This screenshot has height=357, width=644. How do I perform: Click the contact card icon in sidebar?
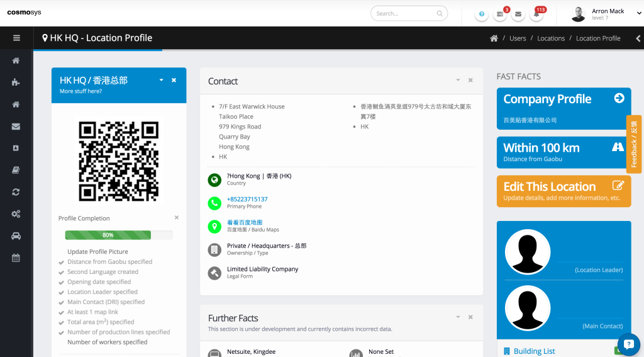tap(16, 148)
